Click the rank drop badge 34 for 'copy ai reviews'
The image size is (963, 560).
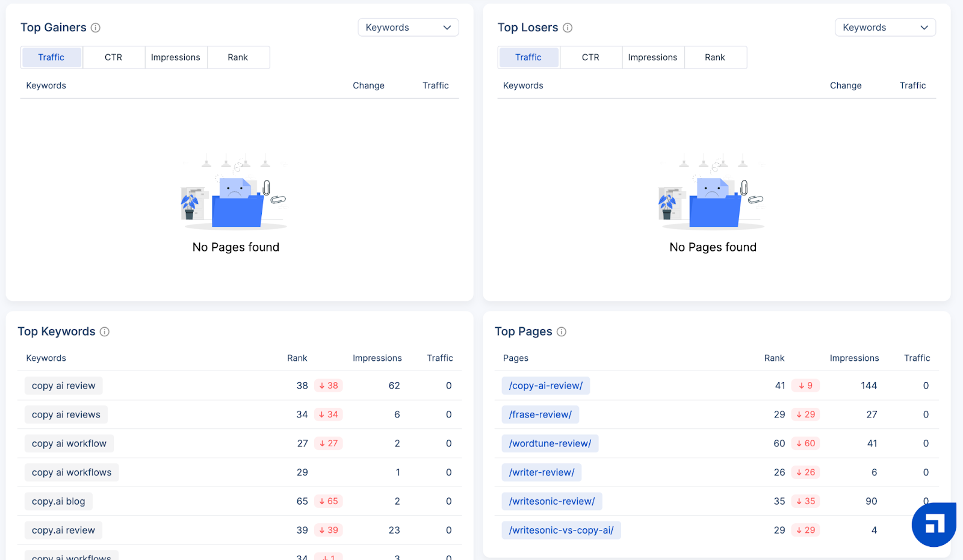tap(329, 414)
